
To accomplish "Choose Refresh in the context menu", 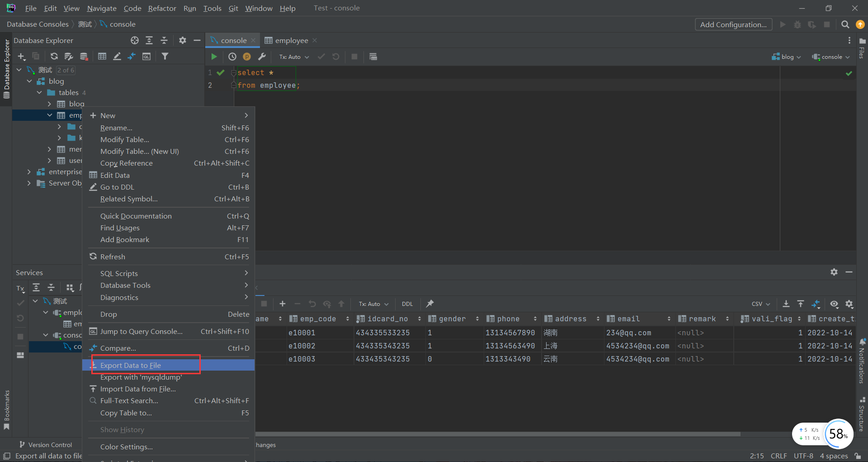I will click(168, 257).
